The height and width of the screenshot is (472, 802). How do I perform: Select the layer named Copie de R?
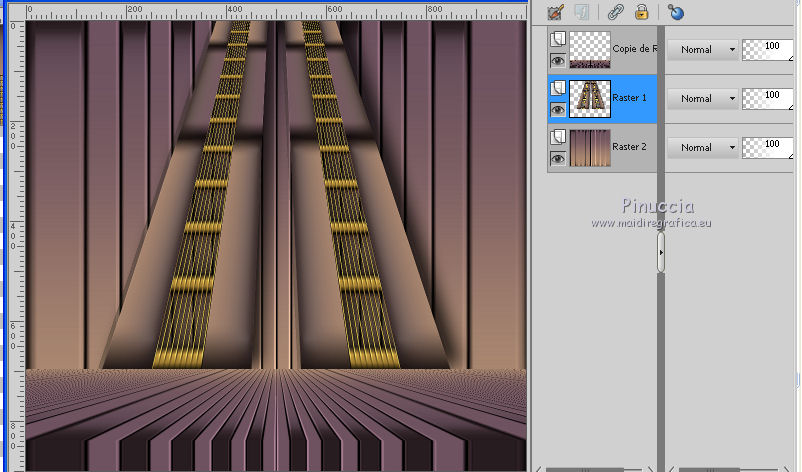634,49
